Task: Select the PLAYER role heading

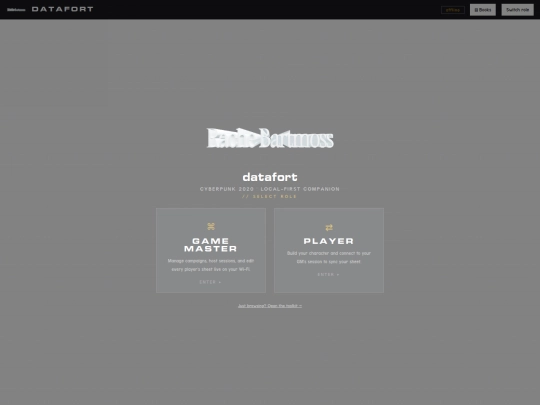Action: [329, 241]
